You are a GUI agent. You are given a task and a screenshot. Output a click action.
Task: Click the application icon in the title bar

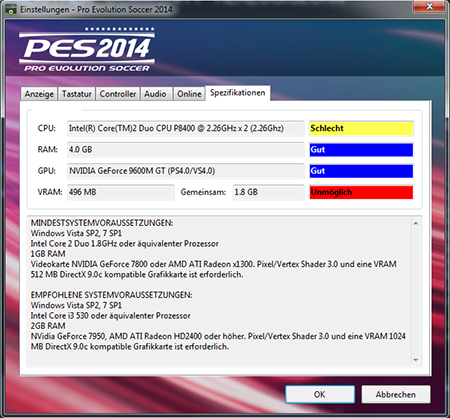(x=11, y=10)
